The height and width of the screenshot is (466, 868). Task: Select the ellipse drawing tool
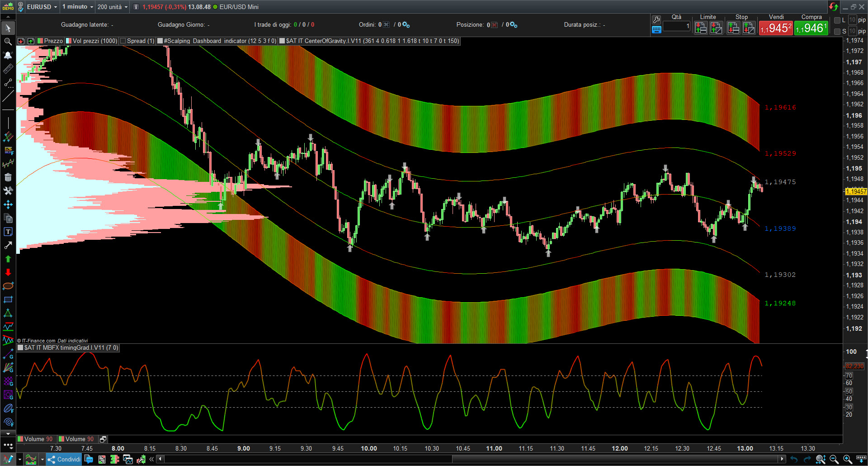[8, 286]
